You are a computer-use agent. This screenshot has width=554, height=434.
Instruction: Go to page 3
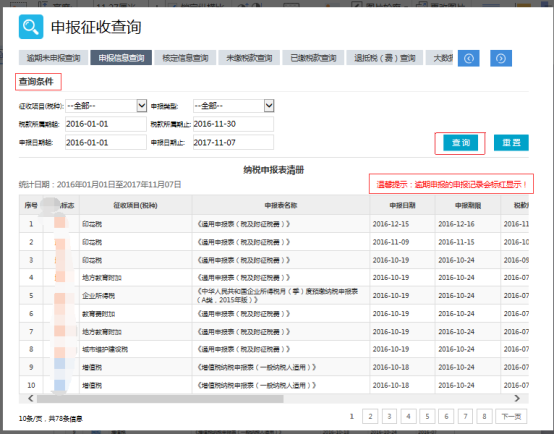point(389,416)
